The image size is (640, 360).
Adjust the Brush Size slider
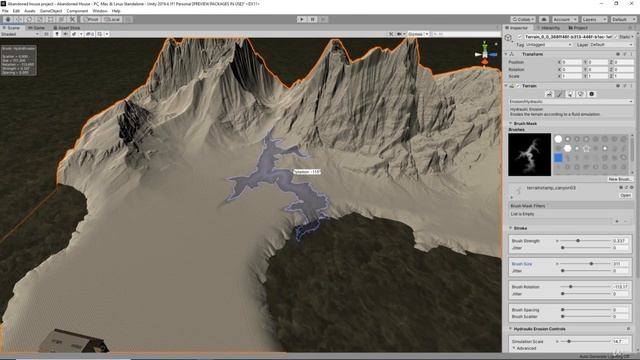(x=586, y=264)
